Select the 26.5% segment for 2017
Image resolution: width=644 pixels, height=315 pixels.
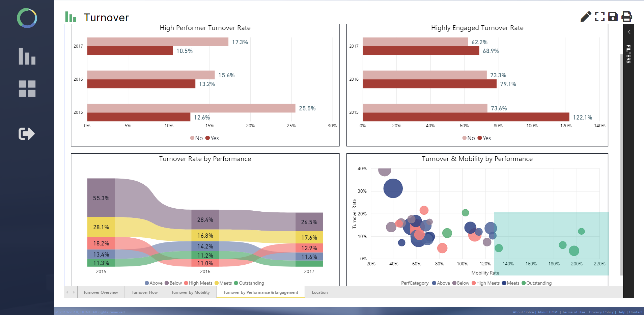(309, 222)
